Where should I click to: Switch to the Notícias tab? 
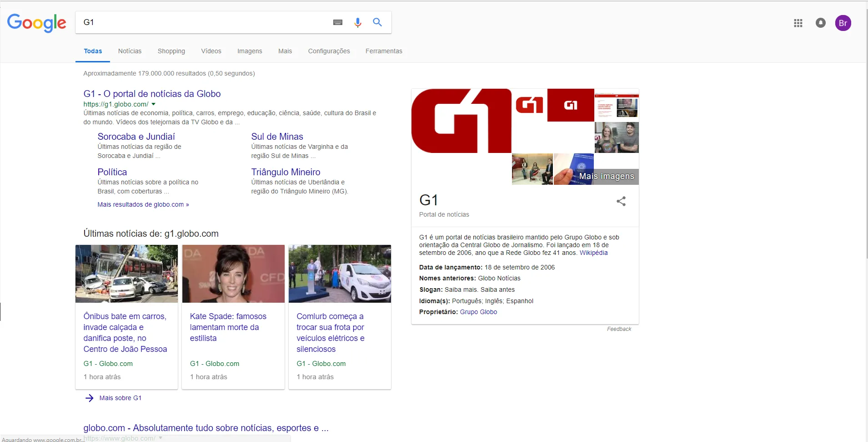click(x=130, y=51)
